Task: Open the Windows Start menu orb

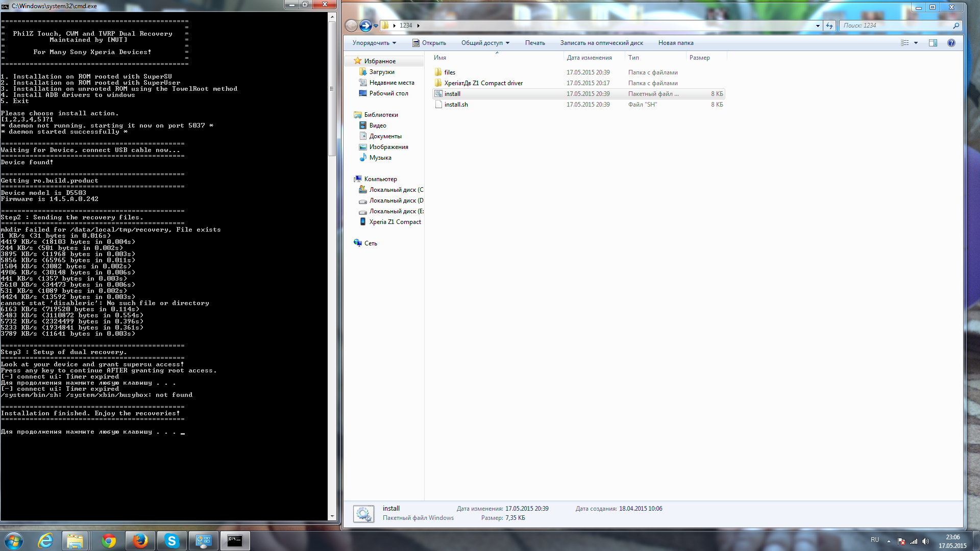Action: pos(14,541)
